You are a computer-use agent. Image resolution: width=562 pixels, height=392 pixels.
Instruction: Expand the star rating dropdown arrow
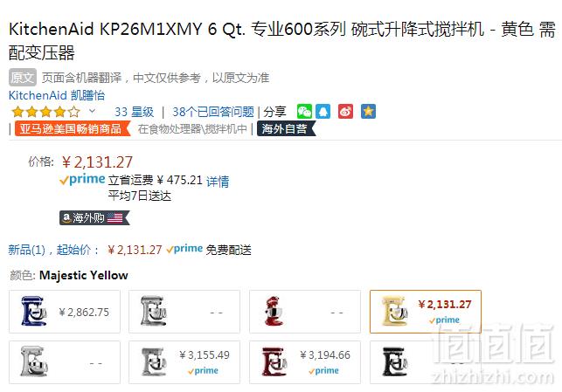click(92, 112)
